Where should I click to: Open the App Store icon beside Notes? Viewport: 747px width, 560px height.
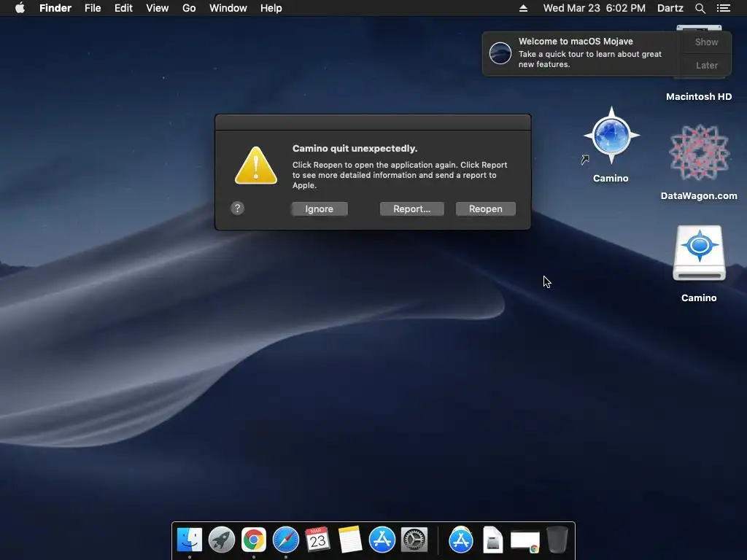click(382, 540)
